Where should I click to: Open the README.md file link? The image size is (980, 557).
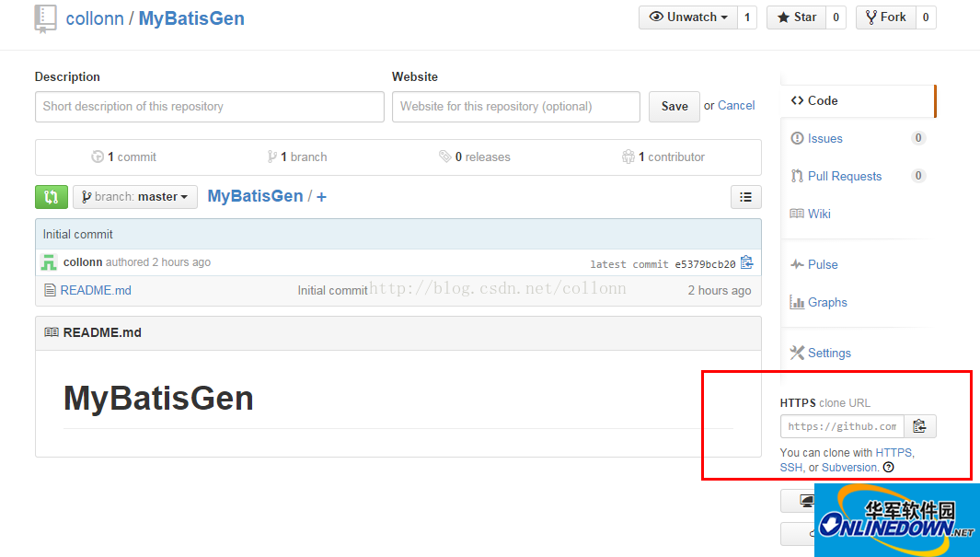coord(96,290)
